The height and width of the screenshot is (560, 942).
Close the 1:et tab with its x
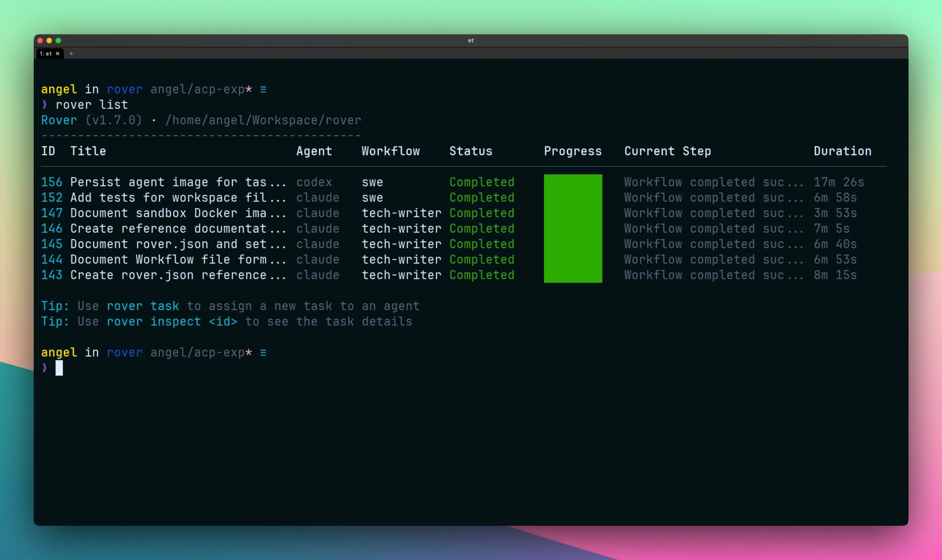(57, 54)
